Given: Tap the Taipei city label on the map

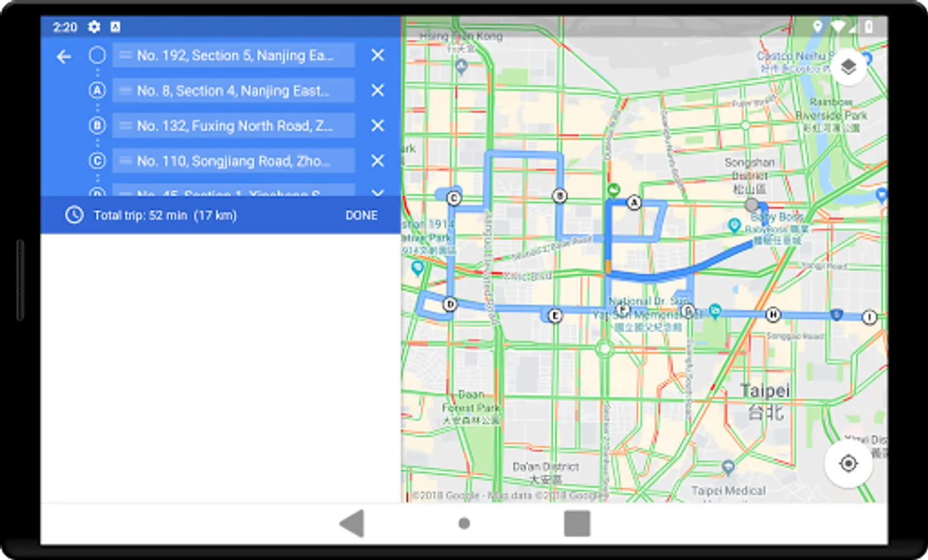Looking at the screenshot, I should [x=765, y=401].
